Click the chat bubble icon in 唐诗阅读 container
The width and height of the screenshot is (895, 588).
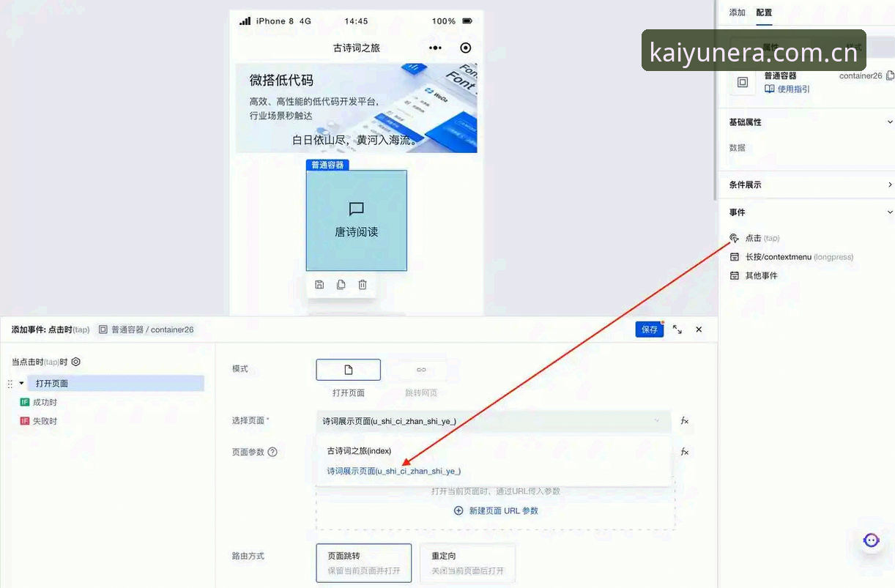(x=357, y=209)
